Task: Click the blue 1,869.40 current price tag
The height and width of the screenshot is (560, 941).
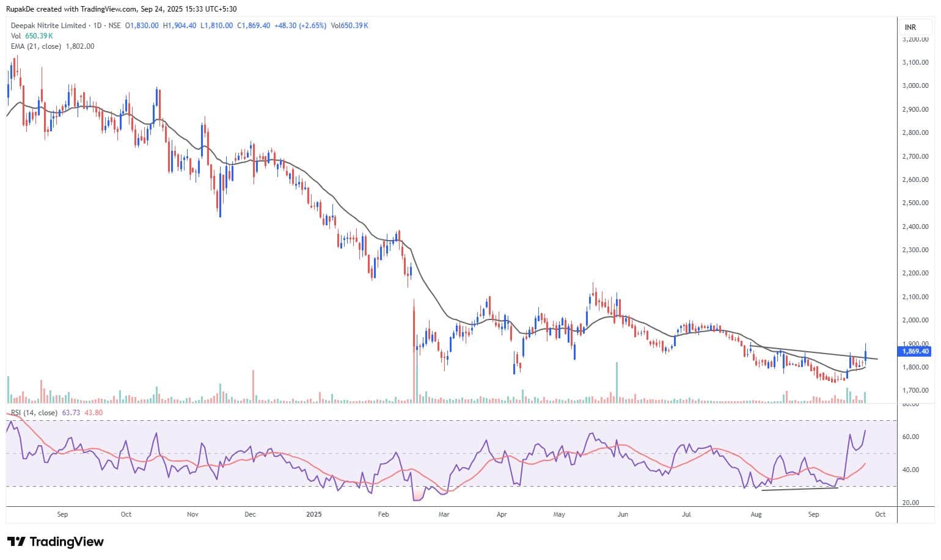Action: pyautogui.click(x=915, y=351)
